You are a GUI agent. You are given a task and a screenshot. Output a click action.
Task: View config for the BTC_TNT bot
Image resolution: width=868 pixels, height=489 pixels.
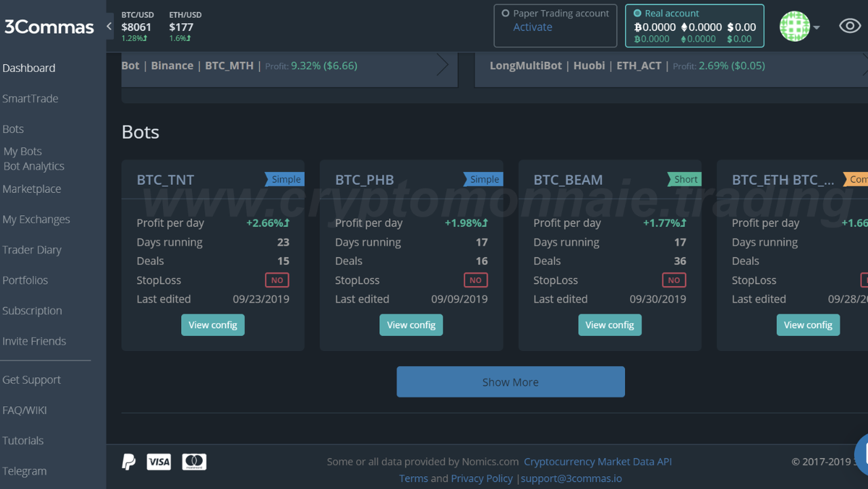coord(212,325)
